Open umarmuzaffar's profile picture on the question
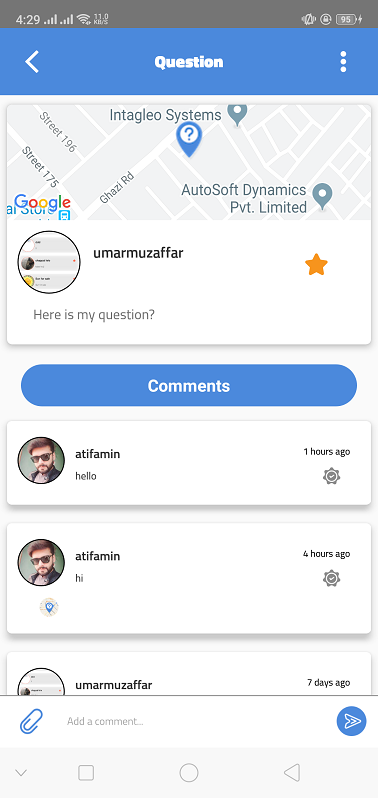 click(x=49, y=262)
